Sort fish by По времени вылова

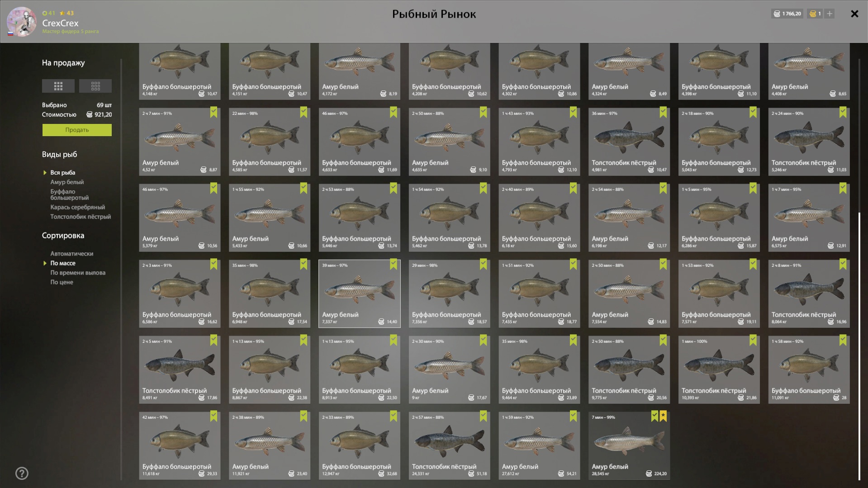tap(78, 273)
